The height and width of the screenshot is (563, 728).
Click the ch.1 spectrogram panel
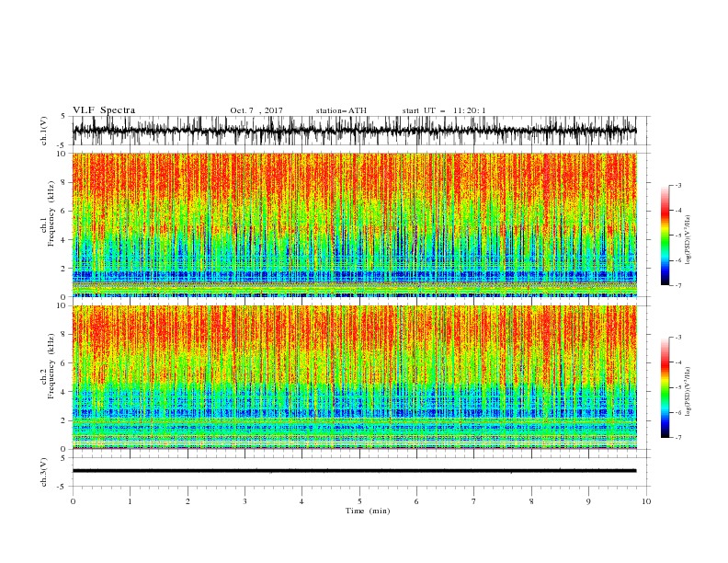click(x=354, y=224)
